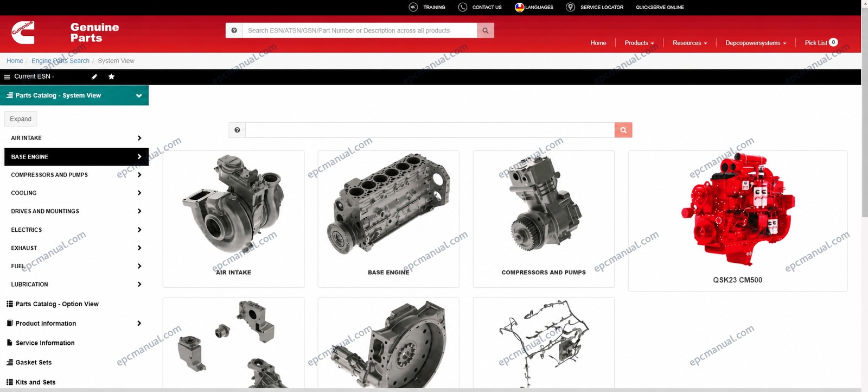Open the Products dropdown menu
Viewport: 868px width, 392px height.
click(x=639, y=43)
